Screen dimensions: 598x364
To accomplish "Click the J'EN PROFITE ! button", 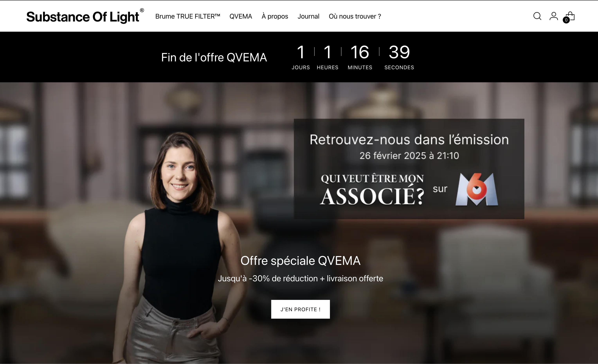I will point(300,309).
